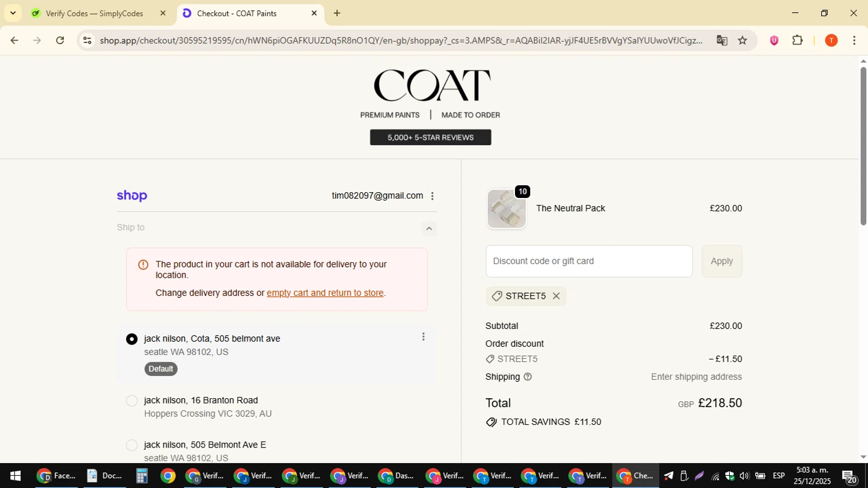Click the TOTAL SAVINGS tag icon
Viewport: 868px width, 488px height.
[491, 422]
